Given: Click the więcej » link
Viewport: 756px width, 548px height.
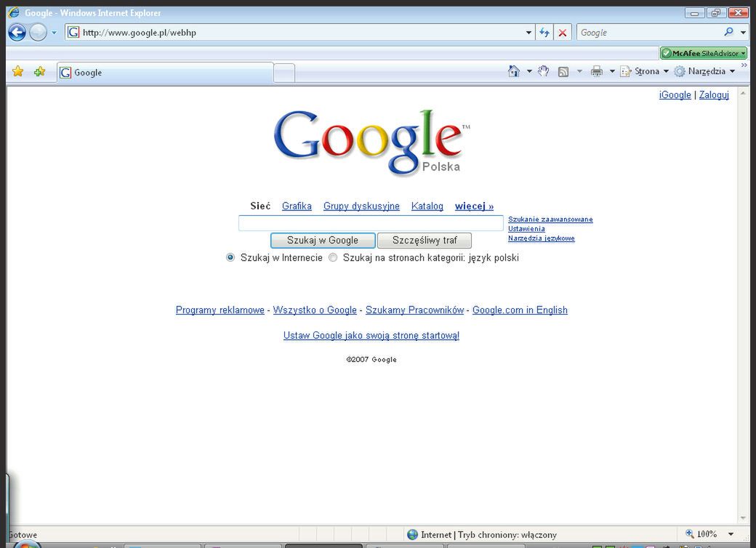Looking at the screenshot, I should pos(474,206).
